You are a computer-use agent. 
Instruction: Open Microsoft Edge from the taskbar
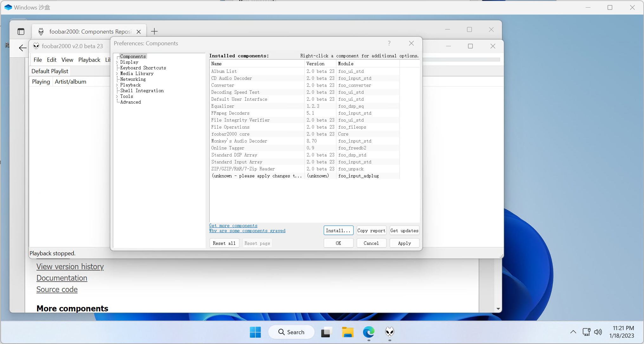[368, 332]
